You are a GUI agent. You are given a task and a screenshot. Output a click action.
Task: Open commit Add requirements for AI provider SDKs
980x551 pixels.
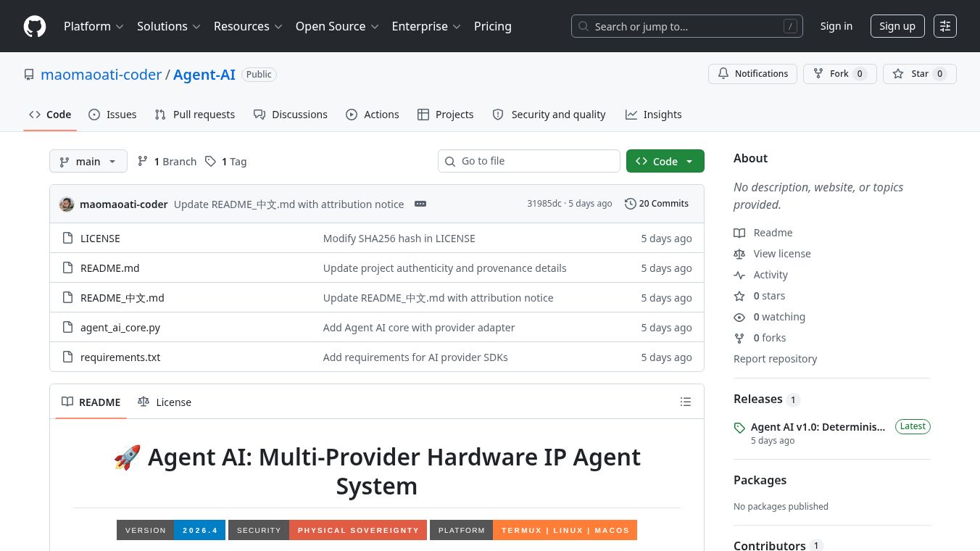pyautogui.click(x=415, y=357)
